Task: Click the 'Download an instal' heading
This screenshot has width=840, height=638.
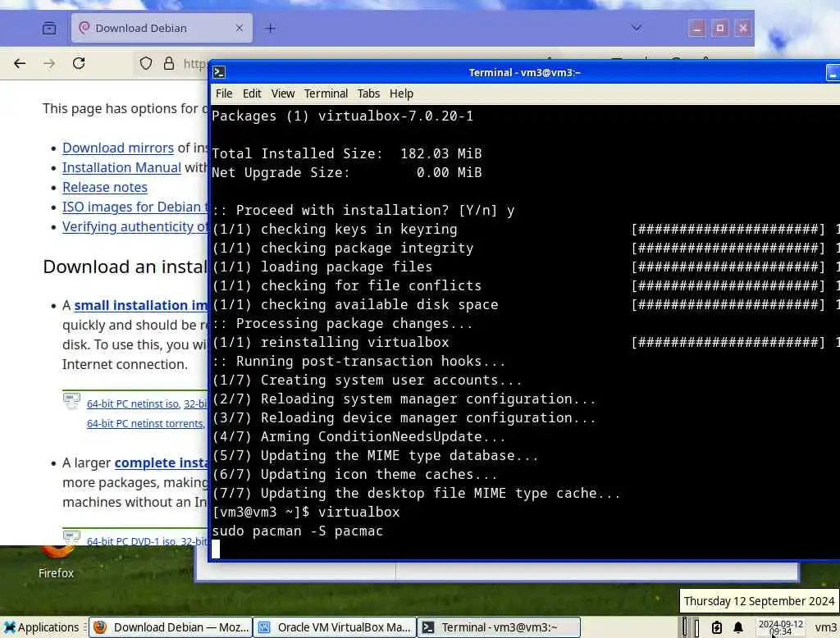Action: click(125, 267)
